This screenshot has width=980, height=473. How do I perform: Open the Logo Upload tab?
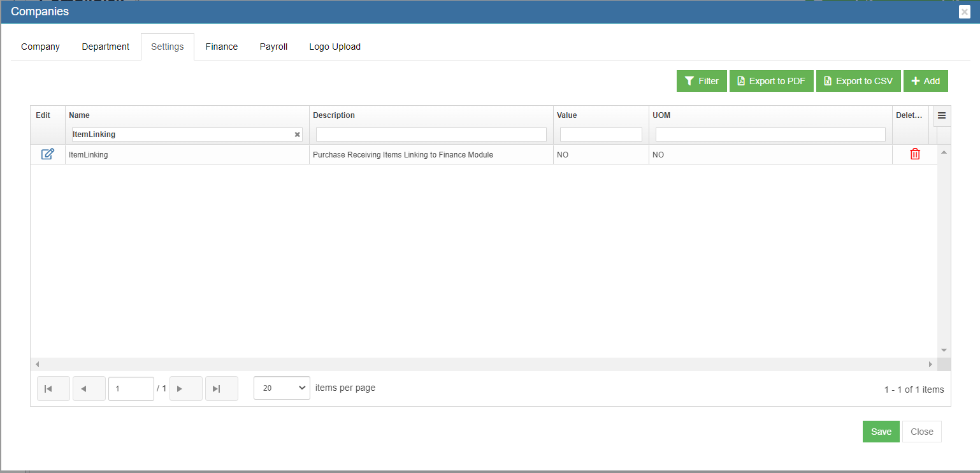click(x=335, y=47)
